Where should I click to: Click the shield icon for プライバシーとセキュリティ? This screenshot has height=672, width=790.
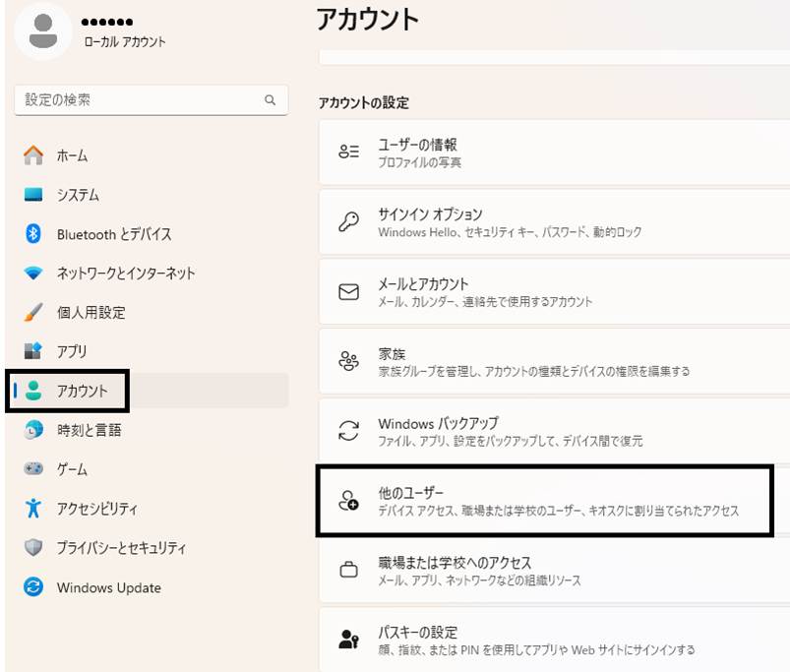[33, 548]
